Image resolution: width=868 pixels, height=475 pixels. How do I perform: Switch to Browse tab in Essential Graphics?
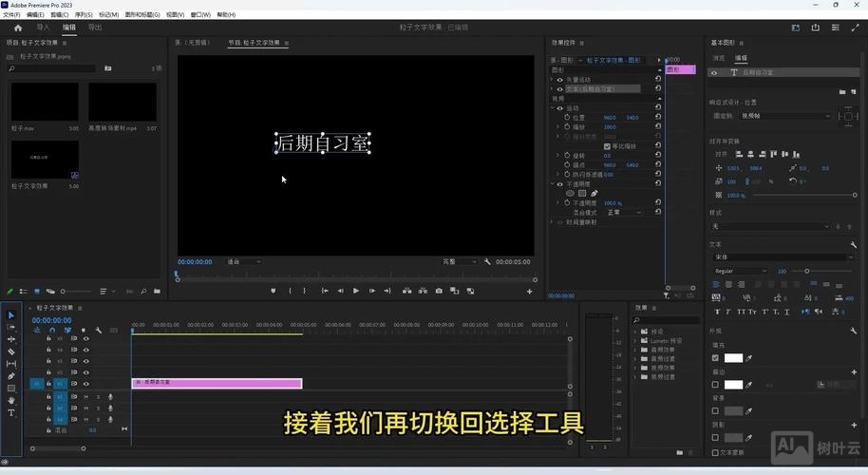click(719, 58)
